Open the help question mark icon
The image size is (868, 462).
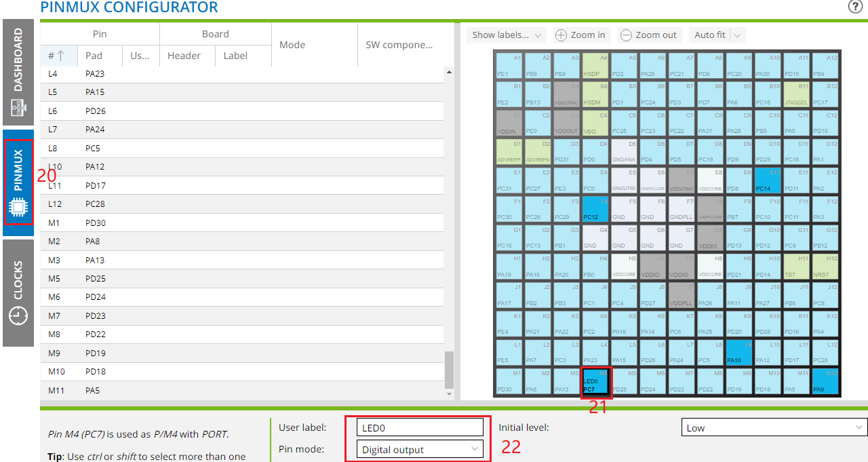click(854, 7)
